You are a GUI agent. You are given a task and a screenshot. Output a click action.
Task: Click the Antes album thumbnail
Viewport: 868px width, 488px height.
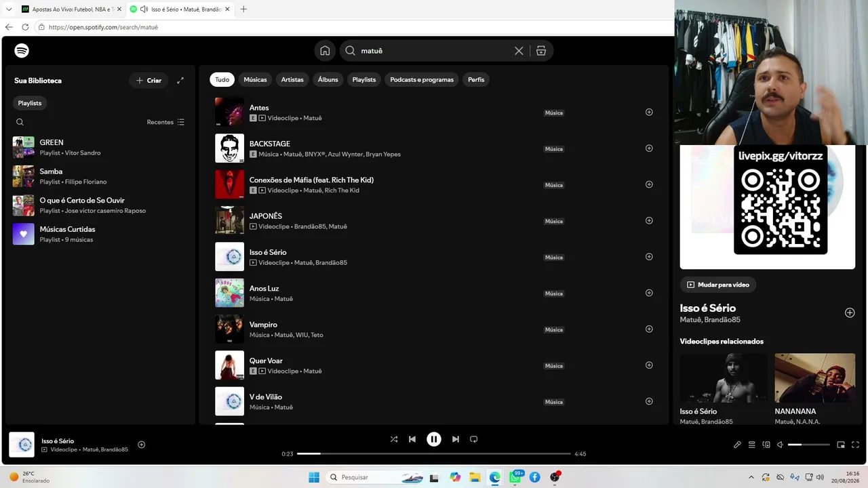tap(229, 113)
